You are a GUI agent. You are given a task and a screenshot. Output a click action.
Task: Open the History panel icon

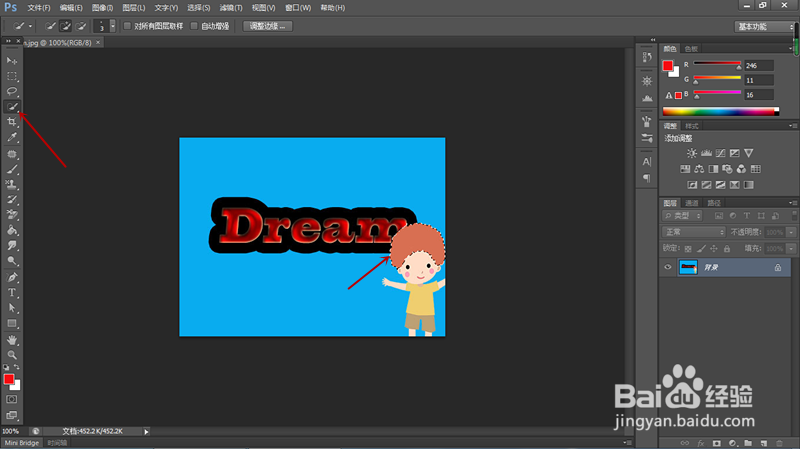pos(647,57)
